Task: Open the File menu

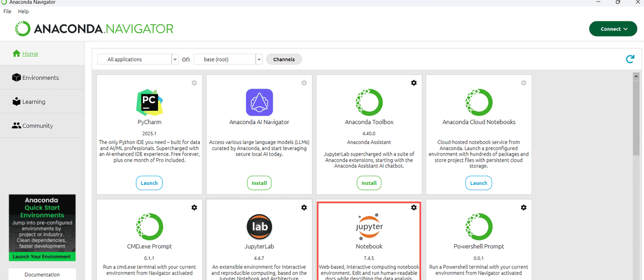Action: 7,11
